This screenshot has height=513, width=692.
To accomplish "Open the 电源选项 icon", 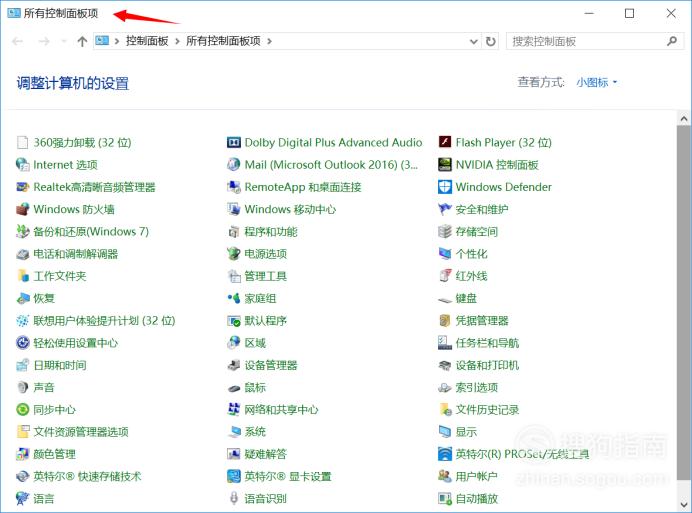I will [233, 254].
